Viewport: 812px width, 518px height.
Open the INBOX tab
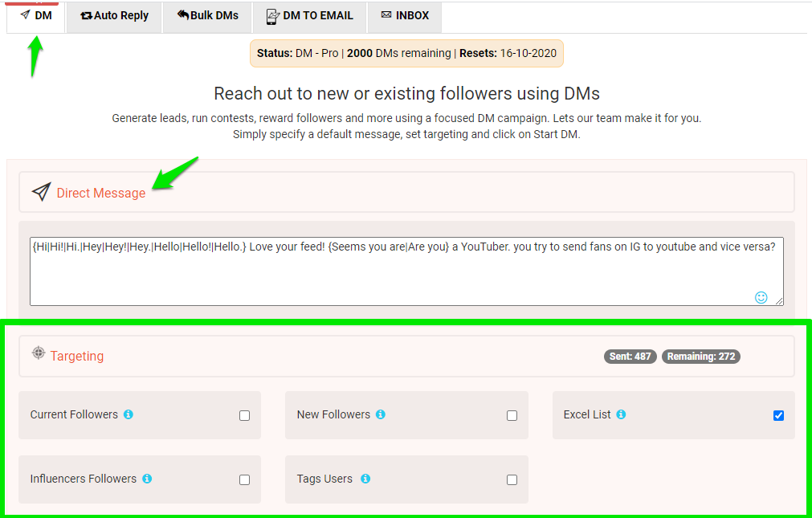click(404, 15)
